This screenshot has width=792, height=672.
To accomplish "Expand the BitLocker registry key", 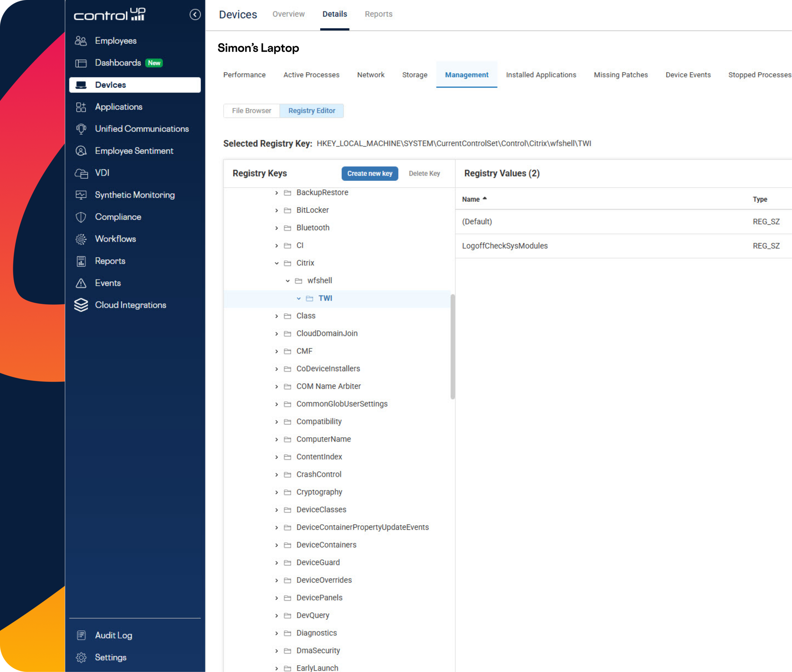I will [x=277, y=210].
